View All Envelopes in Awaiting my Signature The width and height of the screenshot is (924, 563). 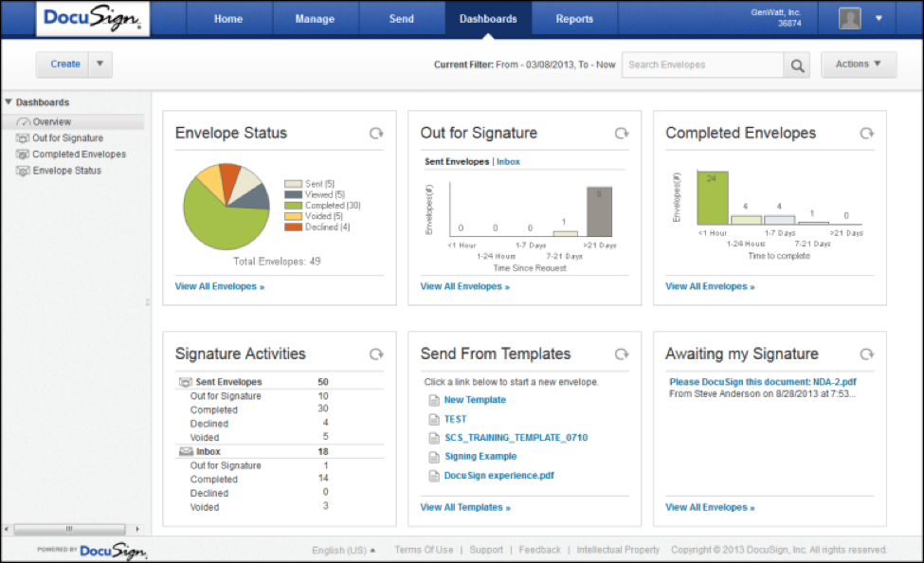pos(710,508)
